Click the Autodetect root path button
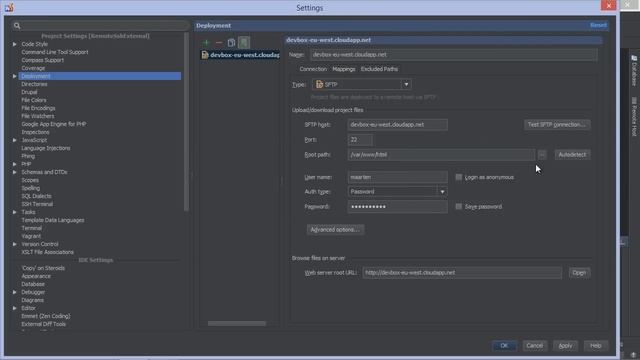 click(572, 155)
